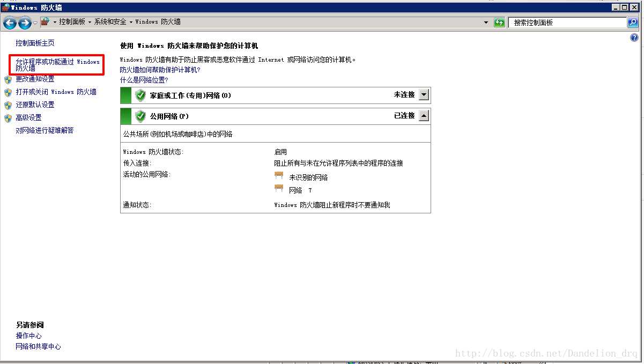This screenshot has height=364, width=644.
Task: Click the Windows 防火墙阻止新程序时不要通知我 text
Action: pyautogui.click(x=332, y=205)
